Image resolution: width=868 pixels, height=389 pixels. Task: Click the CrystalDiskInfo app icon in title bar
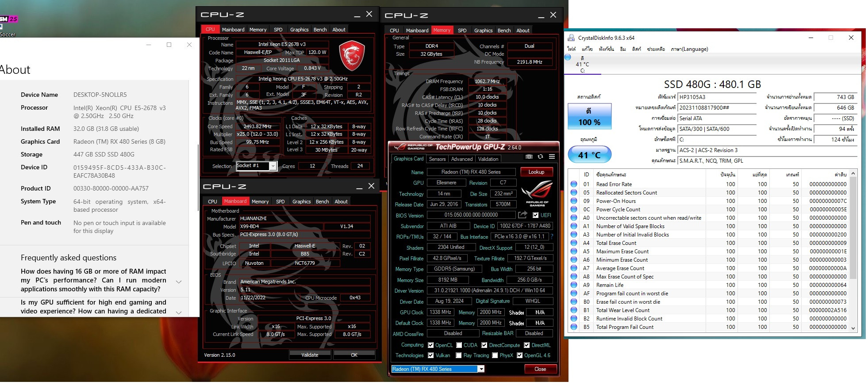[x=571, y=38]
